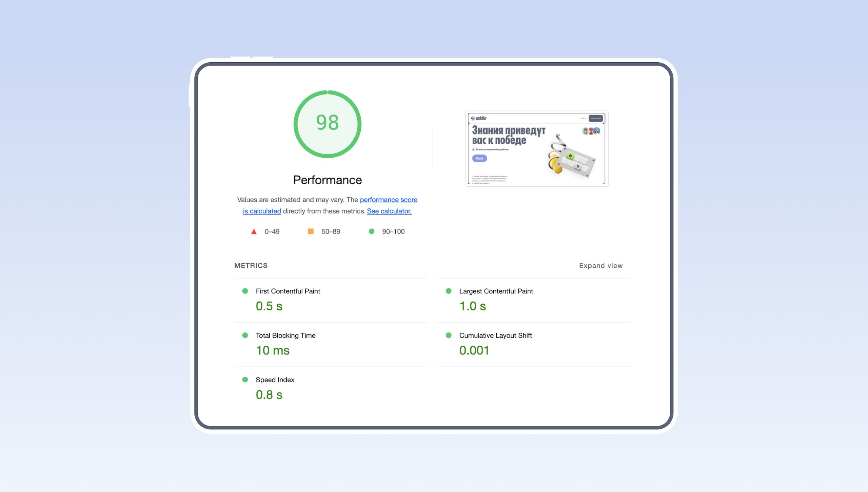Image resolution: width=868 pixels, height=492 pixels.
Task: Click the Speed Index 0.8 s value
Action: pyautogui.click(x=269, y=395)
